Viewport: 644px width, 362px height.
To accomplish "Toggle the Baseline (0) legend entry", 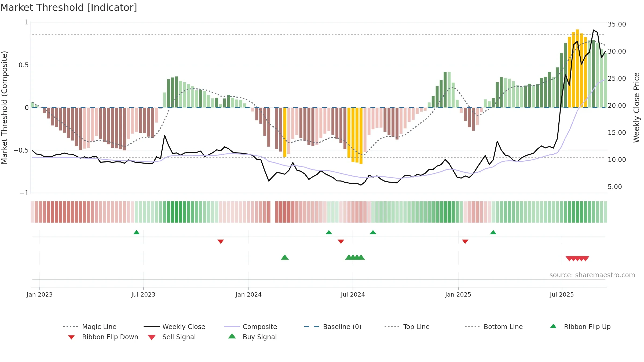I will pos(333,327).
